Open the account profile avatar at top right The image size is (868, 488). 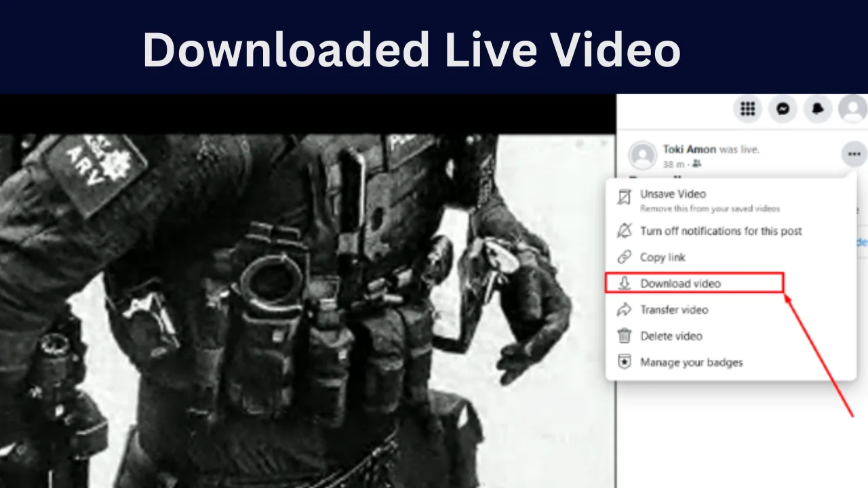[x=852, y=108]
